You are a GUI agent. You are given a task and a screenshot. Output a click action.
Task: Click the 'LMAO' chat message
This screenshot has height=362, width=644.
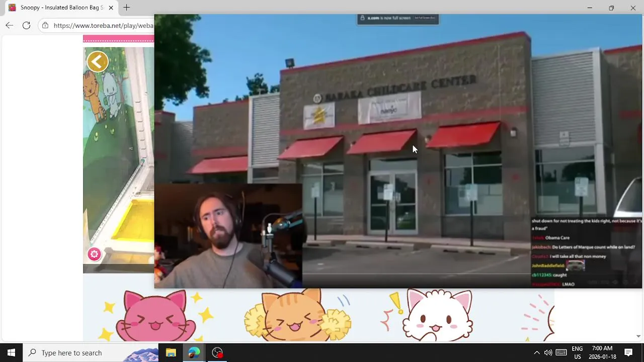coord(553,284)
